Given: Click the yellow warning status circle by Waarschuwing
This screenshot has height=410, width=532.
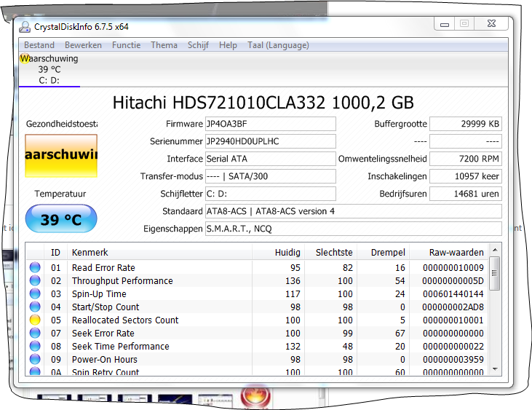Looking at the screenshot, I should [x=25, y=58].
